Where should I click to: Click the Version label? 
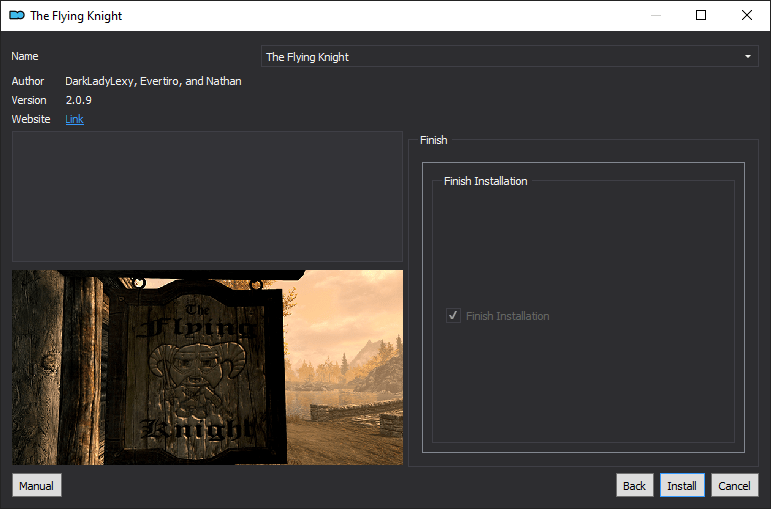click(x=29, y=100)
